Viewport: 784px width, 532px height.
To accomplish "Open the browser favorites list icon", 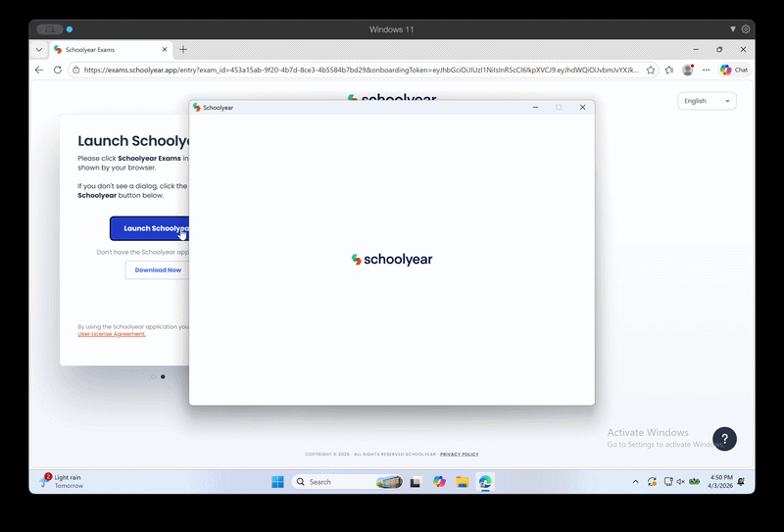I will click(669, 70).
